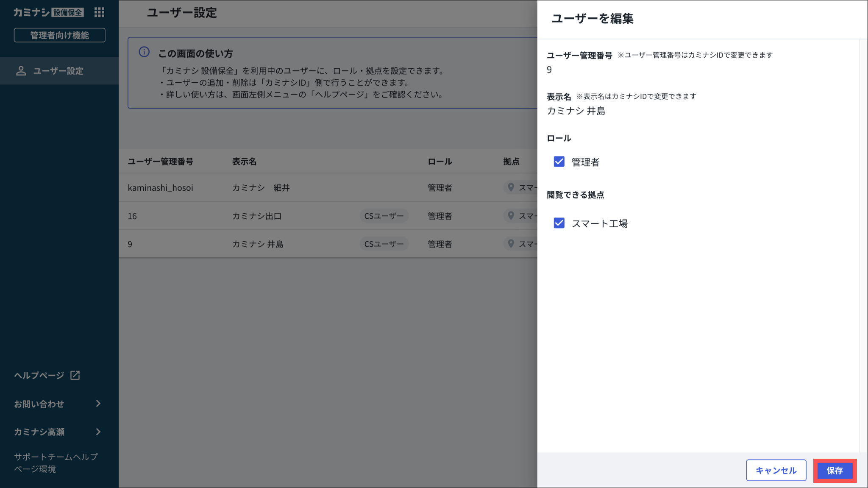868x488 pixels.
Task: Select the カミナシ 細井 user row
Action: pyautogui.click(x=261, y=187)
